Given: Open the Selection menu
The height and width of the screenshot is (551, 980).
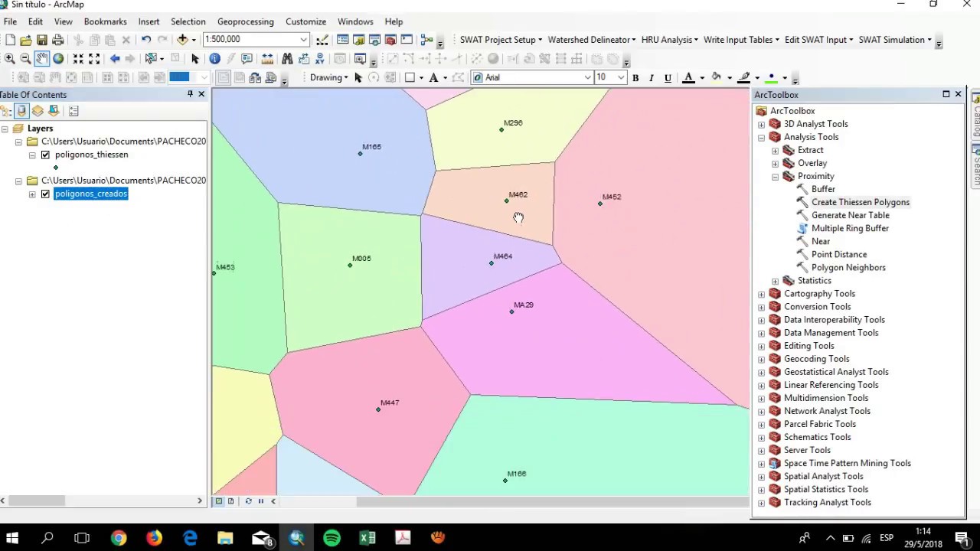Looking at the screenshot, I should click(188, 21).
